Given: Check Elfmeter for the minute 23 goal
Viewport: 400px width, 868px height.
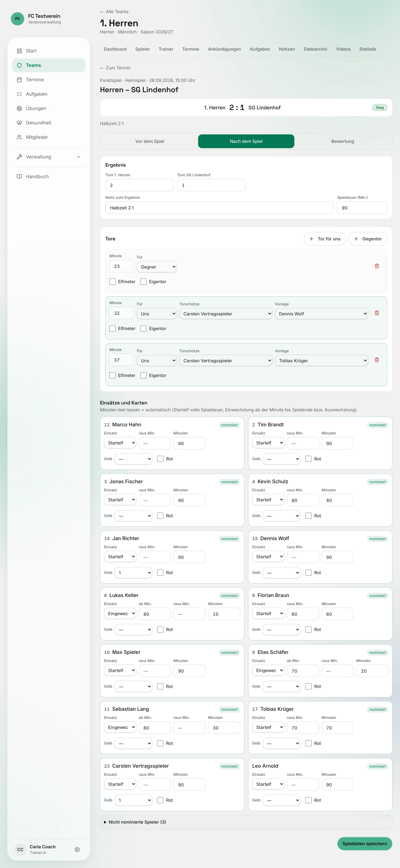Looking at the screenshot, I should tap(112, 281).
